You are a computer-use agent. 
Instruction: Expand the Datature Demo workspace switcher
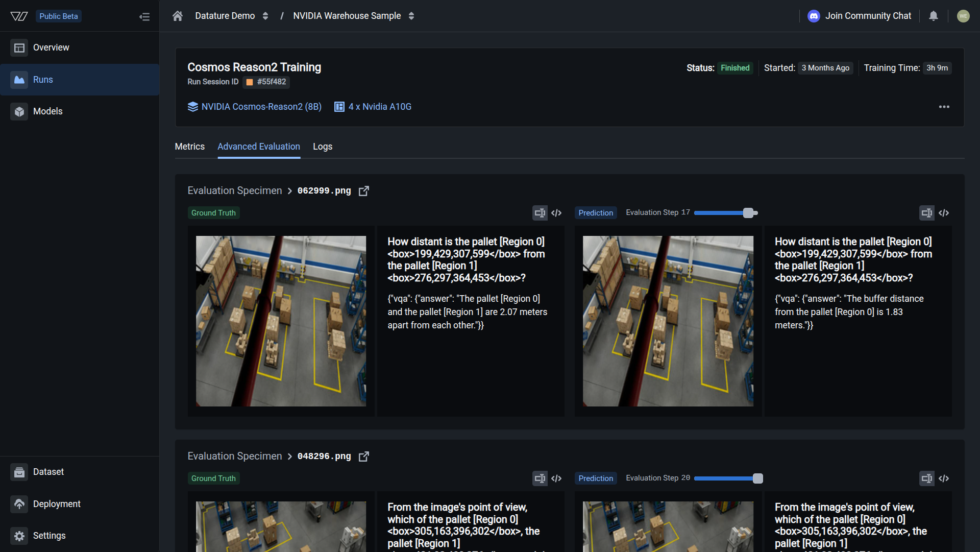pyautogui.click(x=265, y=16)
